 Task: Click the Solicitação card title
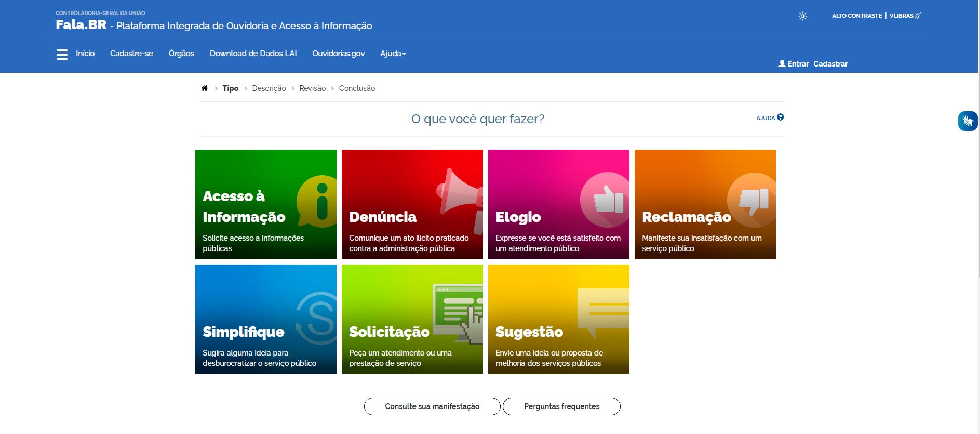tap(390, 332)
